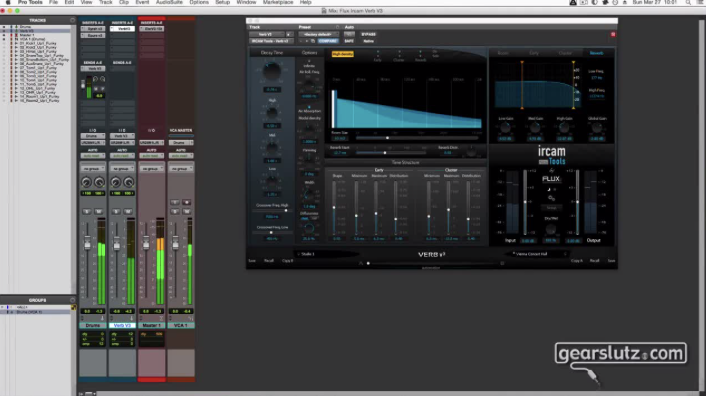Open the VerbV3 insert on Verb V3 channel

[x=122, y=29]
